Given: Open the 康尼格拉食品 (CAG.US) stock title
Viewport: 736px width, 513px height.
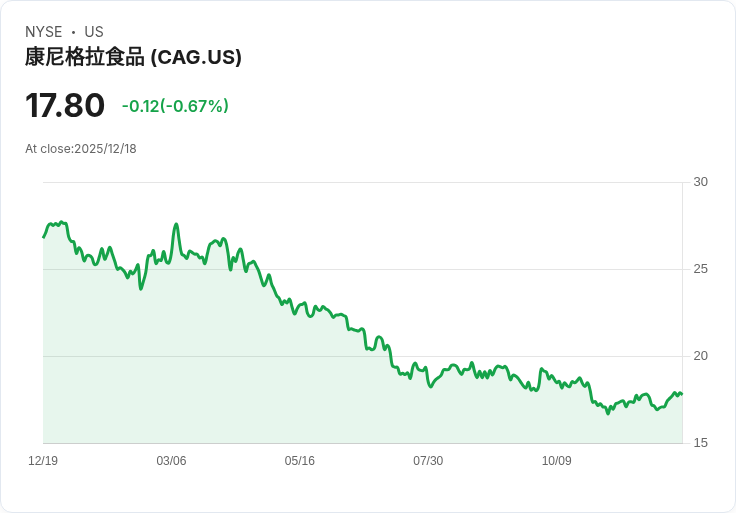Looking at the screenshot, I should [133, 57].
